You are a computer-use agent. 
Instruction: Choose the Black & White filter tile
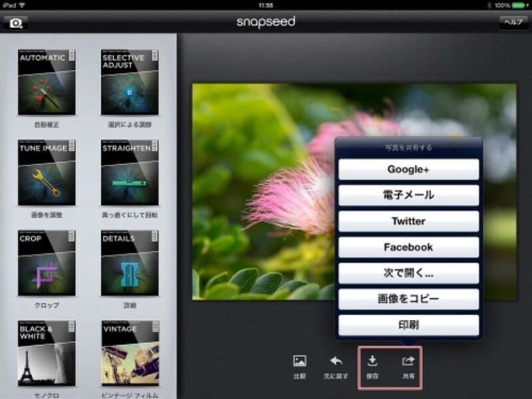(x=47, y=353)
